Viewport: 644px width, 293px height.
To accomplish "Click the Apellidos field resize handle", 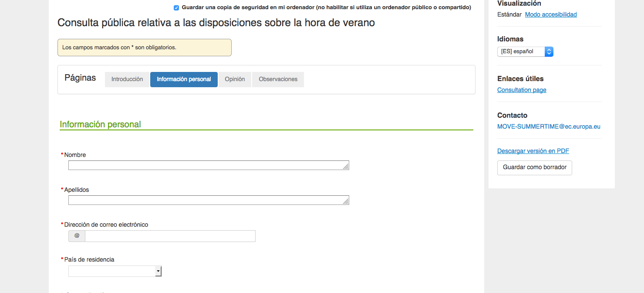I will 346,201.
